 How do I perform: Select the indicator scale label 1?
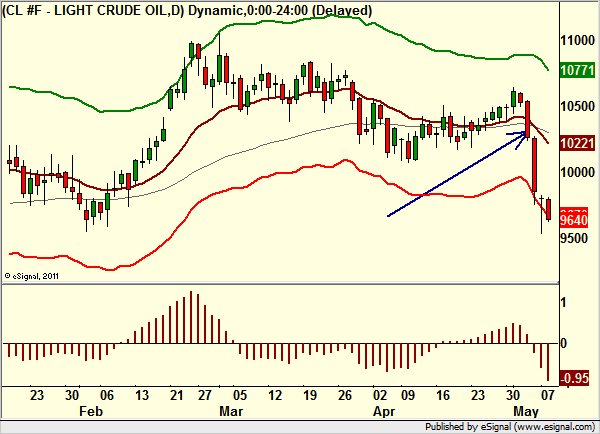pyautogui.click(x=563, y=303)
